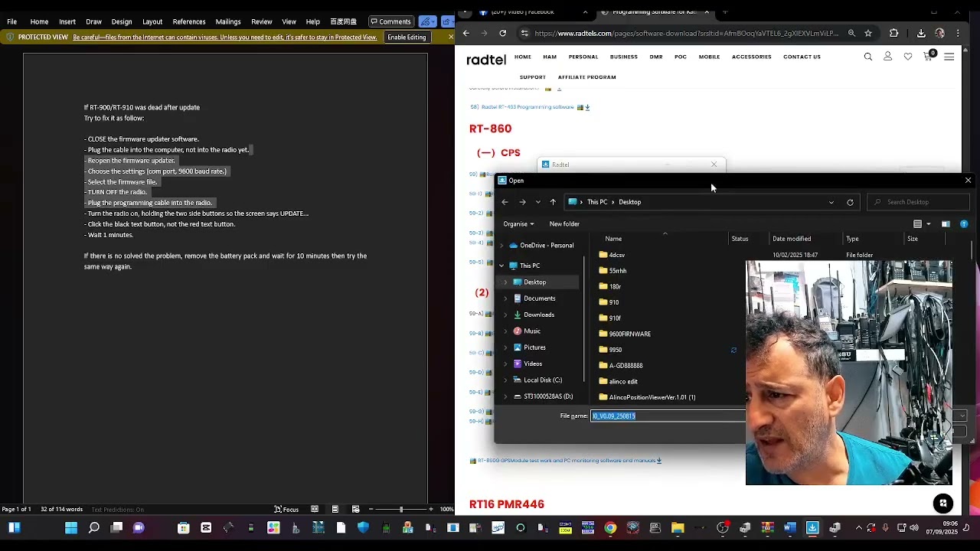This screenshot has height=551, width=980.
Task: Toggle preview pane in Open dialog
Action: tap(946, 224)
